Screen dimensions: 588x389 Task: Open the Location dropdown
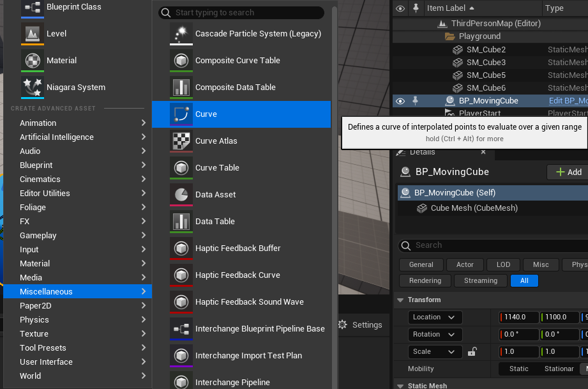coord(435,317)
